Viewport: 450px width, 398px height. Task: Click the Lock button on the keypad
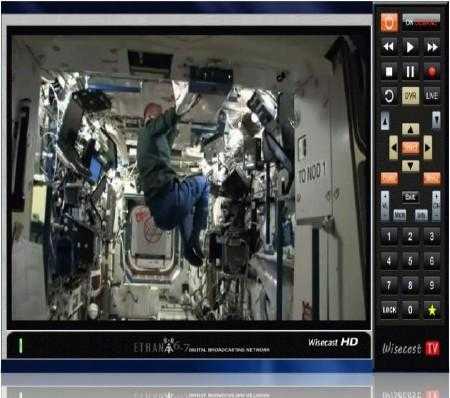coord(389,310)
